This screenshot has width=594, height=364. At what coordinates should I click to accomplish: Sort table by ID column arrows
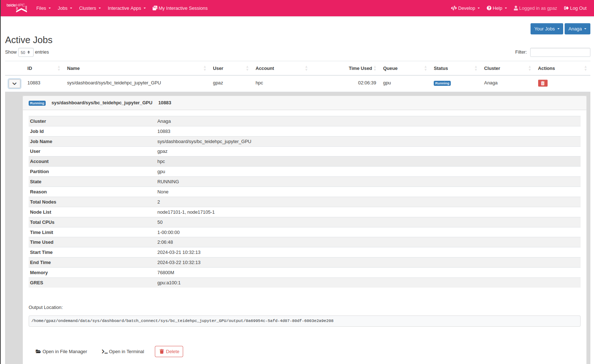coord(59,68)
